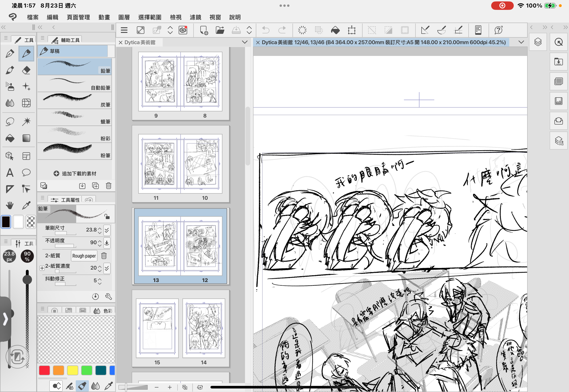
Task: Select the Fill bucket tool
Action: (10, 138)
